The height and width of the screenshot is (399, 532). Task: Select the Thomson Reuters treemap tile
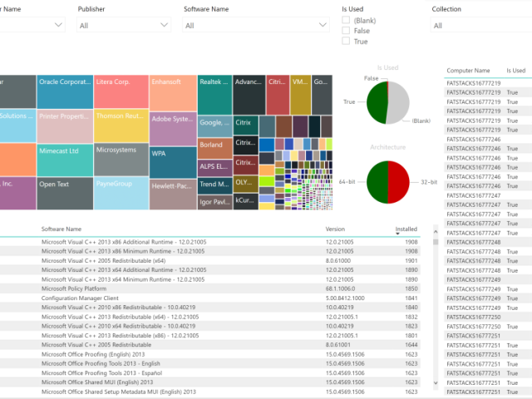(121, 126)
